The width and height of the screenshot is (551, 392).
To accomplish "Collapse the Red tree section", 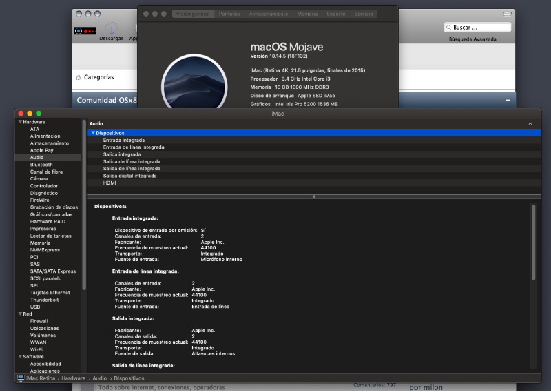I will [20, 313].
